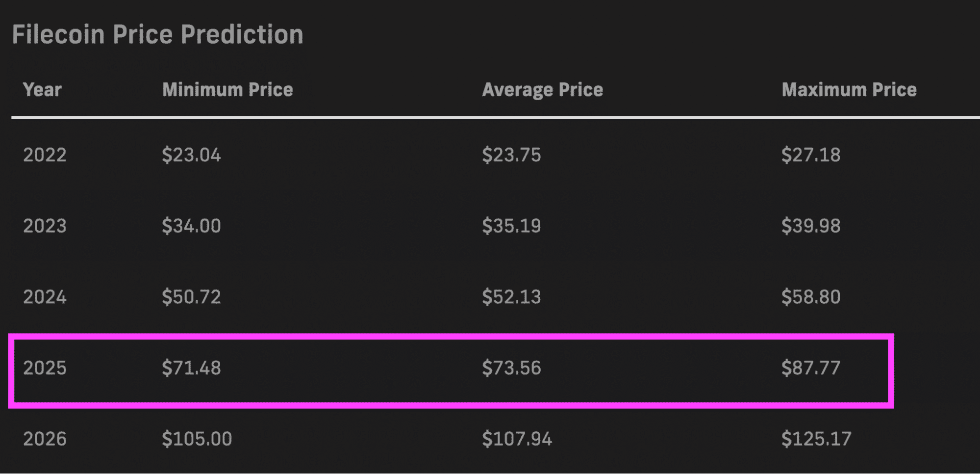The height and width of the screenshot is (474, 980).
Task: Click the $50.72 minimum price value
Action: [192, 297]
